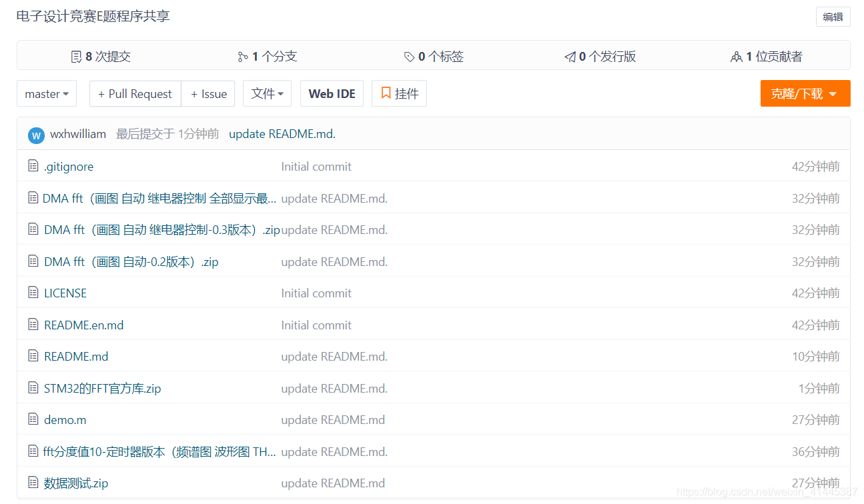Click the 编辑 button
The image size is (864, 504).
(x=833, y=17)
